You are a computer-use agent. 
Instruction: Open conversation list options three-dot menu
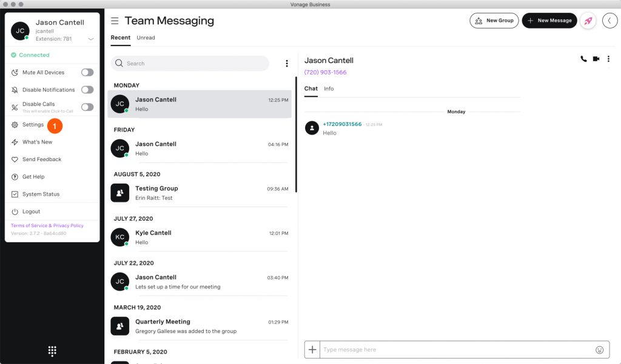287,64
